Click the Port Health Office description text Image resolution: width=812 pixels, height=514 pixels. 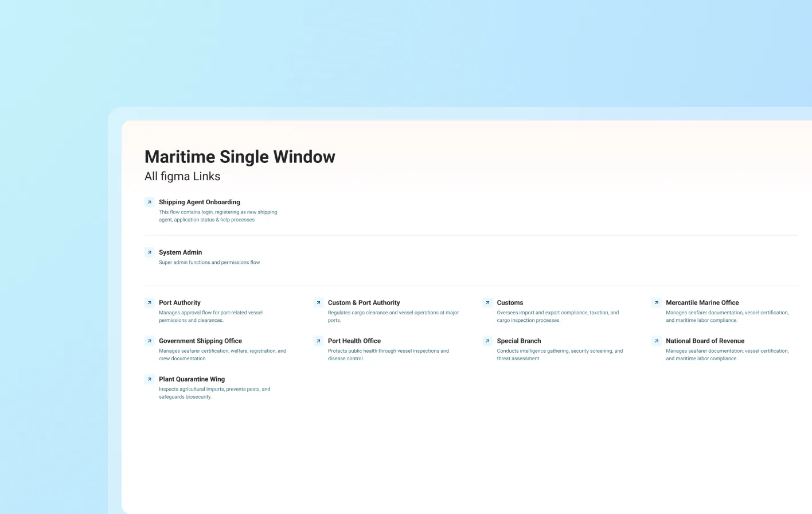(388, 355)
